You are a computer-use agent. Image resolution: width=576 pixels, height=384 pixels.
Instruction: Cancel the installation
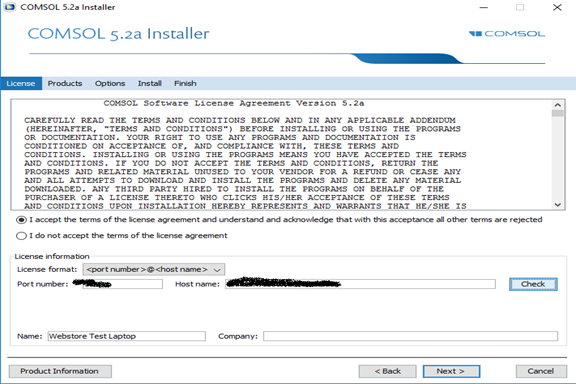(x=541, y=371)
